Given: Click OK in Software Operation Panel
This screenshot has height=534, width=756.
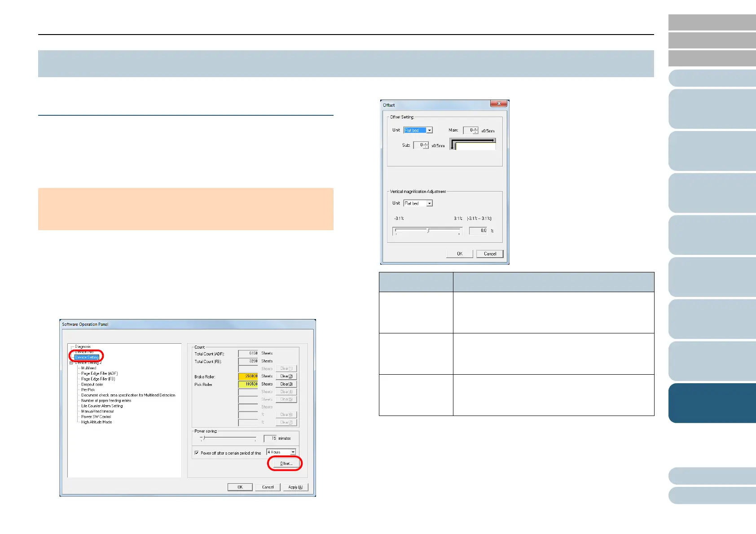Looking at the screenshot, I should [240, 487].
